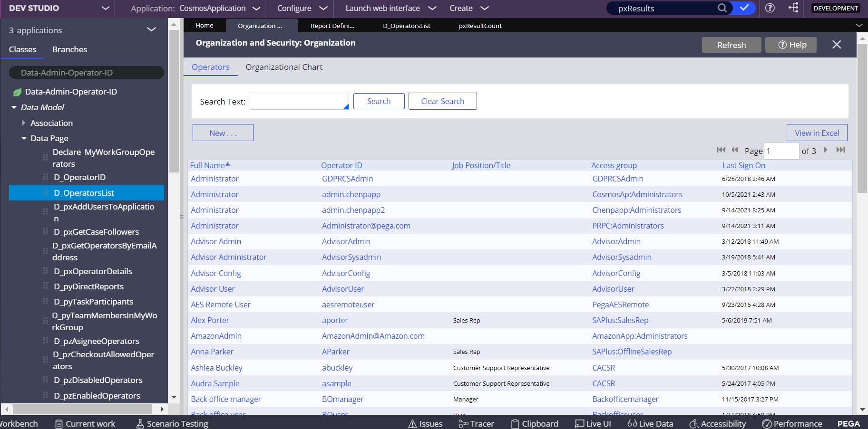Sort by the Last Sign On column header

(x=744, y=165)
